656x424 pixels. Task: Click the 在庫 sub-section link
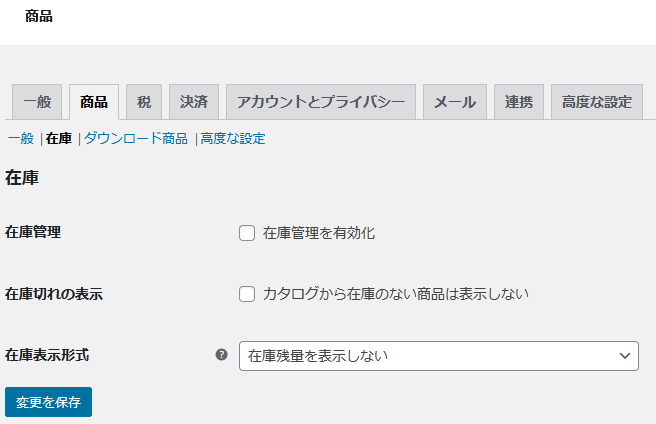point(59,139)
